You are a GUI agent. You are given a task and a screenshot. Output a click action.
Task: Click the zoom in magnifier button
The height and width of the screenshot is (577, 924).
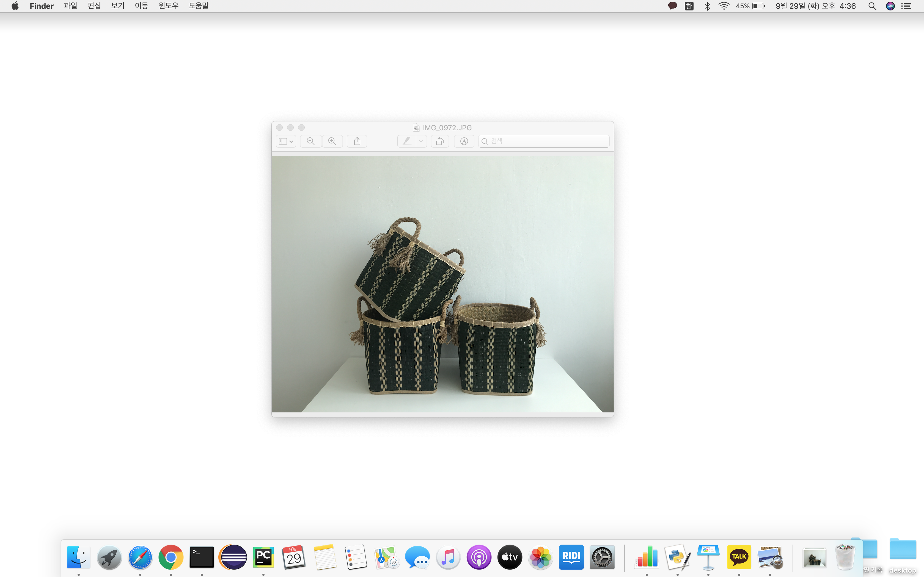[332, 141]
